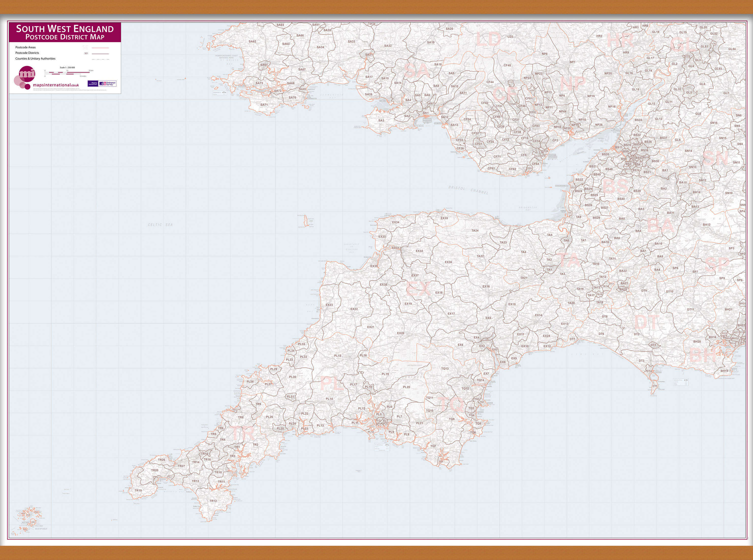Click the TQ9 postcode district label
This screenshot has height=560, width=753.
pyautogui.click(x=452, y=419)
